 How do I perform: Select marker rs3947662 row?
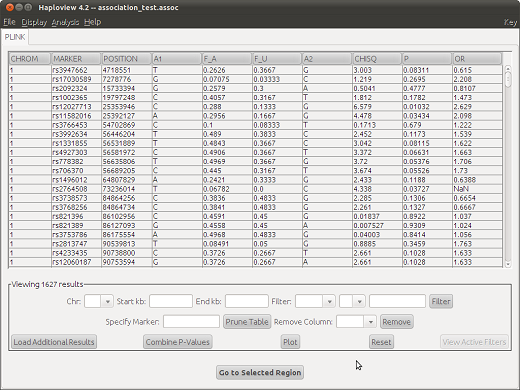[255, 70]
